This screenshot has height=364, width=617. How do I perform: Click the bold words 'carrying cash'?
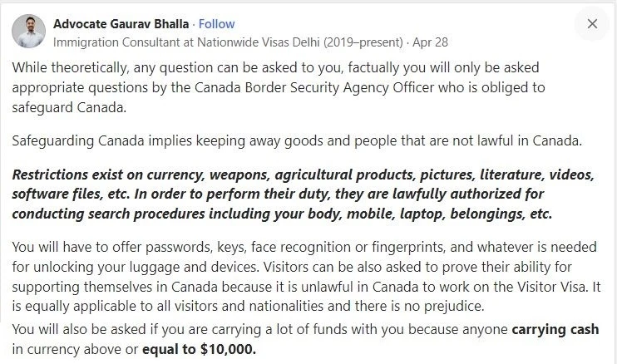(x=555, y=329)
